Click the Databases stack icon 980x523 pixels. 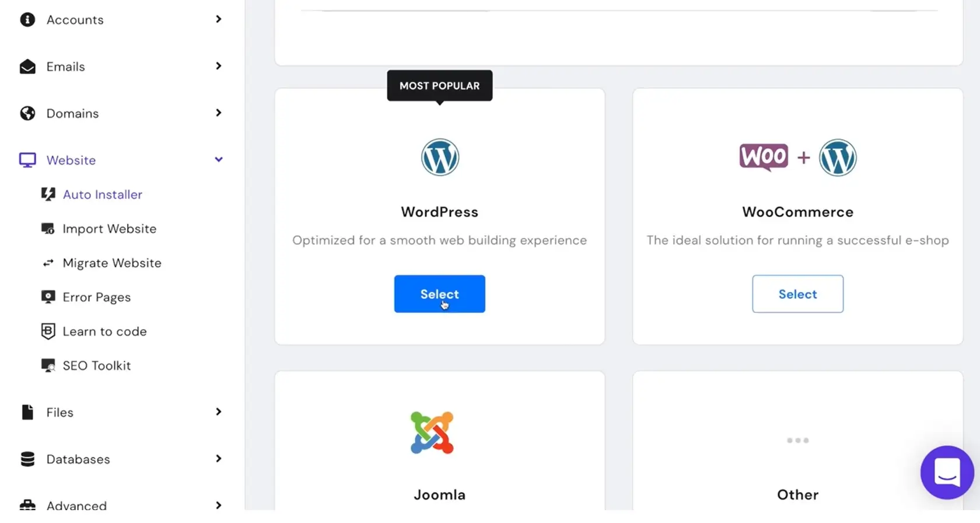click(27, 459)
